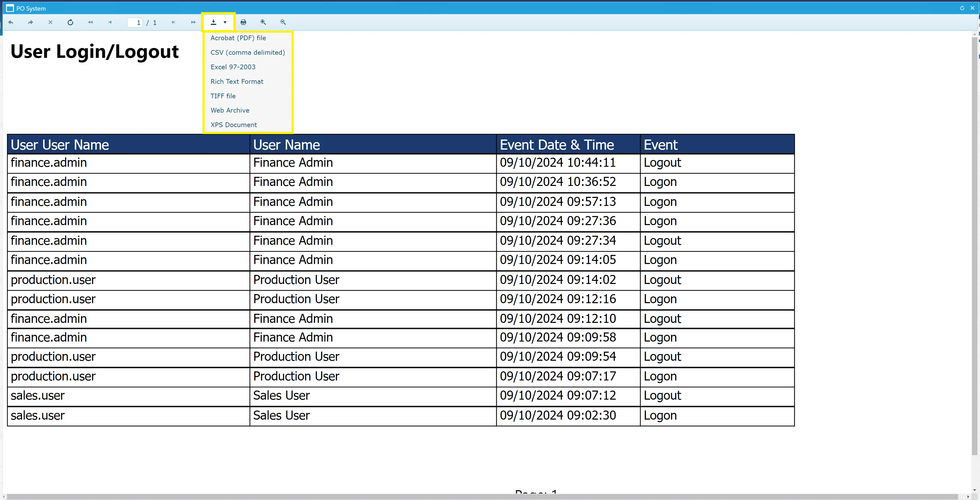Close the PO System window
The image size is (980, 500).
click(972, 8)
